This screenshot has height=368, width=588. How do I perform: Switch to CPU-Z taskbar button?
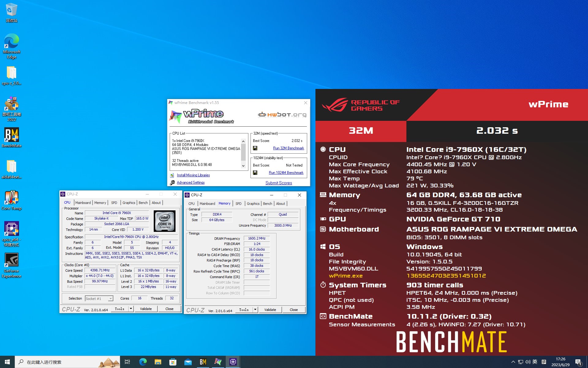pyautogui.click(x=233, y=362)
